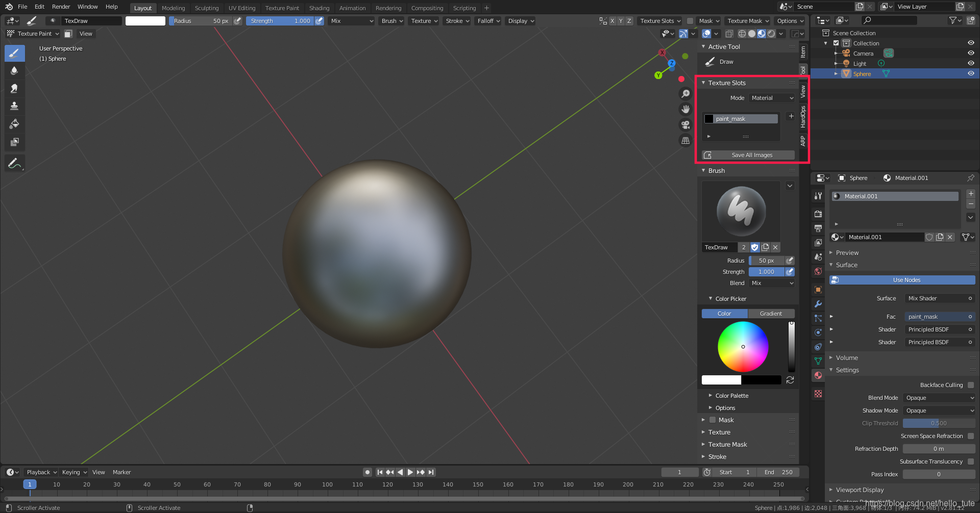The width and height of the screenshot is (980, 513).
Task: Select the Fill bucket tool
Action: tap(14, 124)
